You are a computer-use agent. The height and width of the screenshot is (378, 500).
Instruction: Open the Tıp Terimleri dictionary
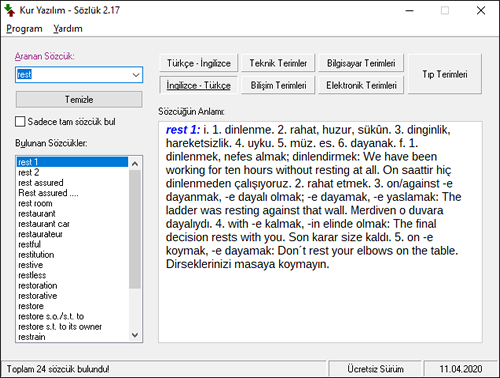pyautogui.click(x=445, y=74)
